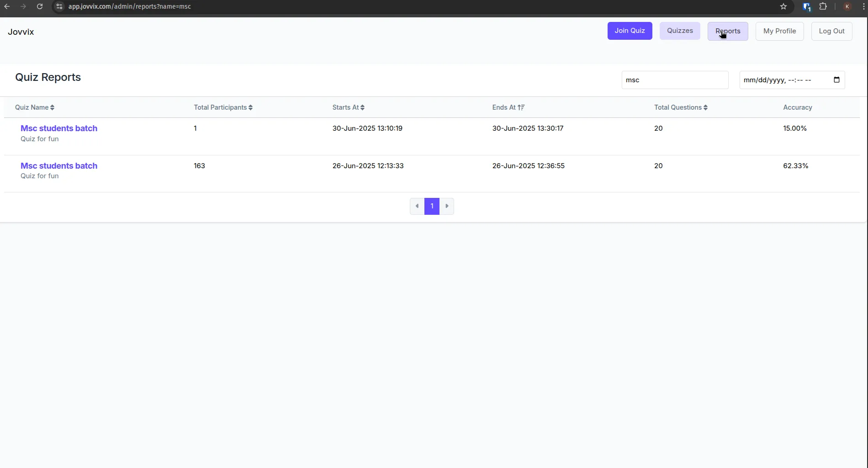Click the Log Out button
The image size is (868, 468).
click(x=831, y=31)
